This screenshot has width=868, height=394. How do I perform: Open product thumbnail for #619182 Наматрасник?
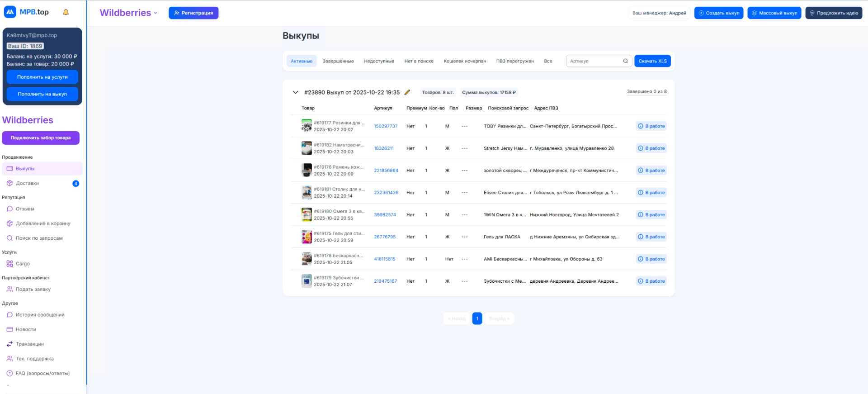coord(307,148)
